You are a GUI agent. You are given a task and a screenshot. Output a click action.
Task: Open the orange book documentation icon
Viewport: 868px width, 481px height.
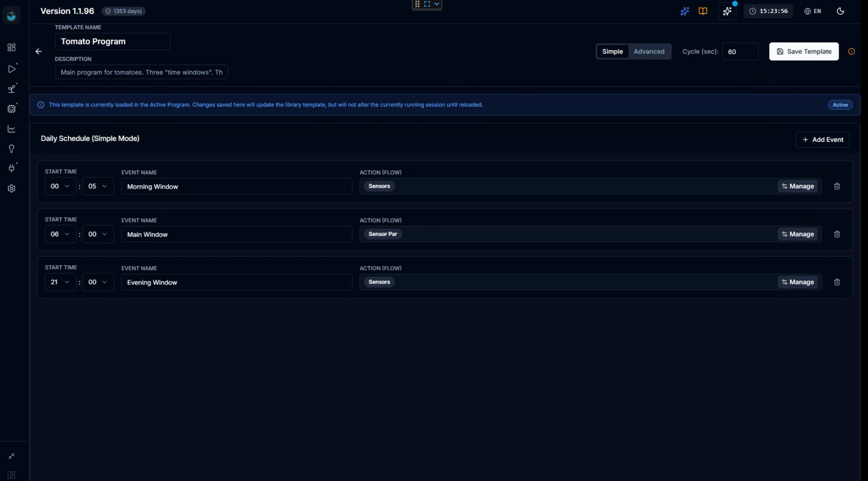(703, 11)
